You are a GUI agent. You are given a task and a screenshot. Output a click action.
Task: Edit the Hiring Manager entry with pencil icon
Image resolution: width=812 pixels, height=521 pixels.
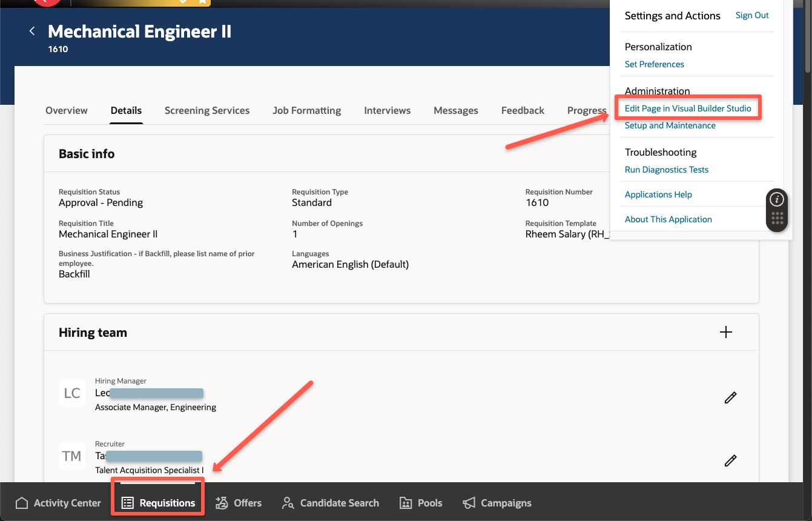[x=730, y=397]
